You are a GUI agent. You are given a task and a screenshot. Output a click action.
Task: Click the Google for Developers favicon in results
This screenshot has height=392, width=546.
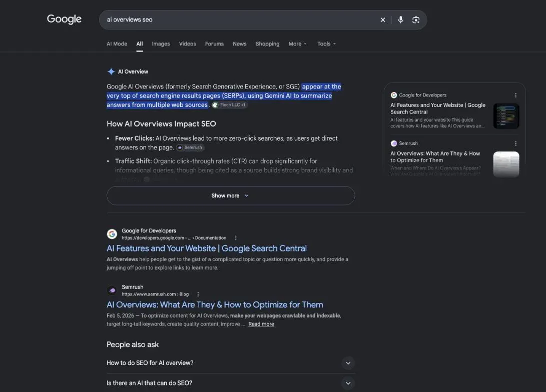pos(112,234)
